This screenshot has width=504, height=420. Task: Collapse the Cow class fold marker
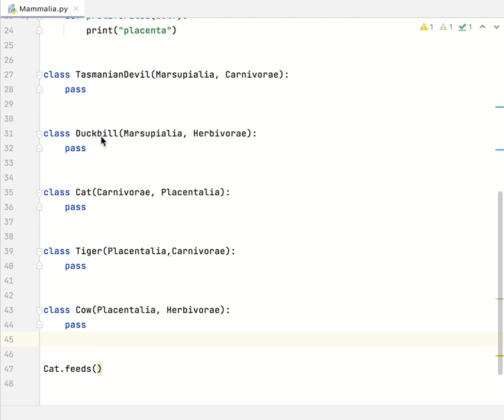[39, 310]
